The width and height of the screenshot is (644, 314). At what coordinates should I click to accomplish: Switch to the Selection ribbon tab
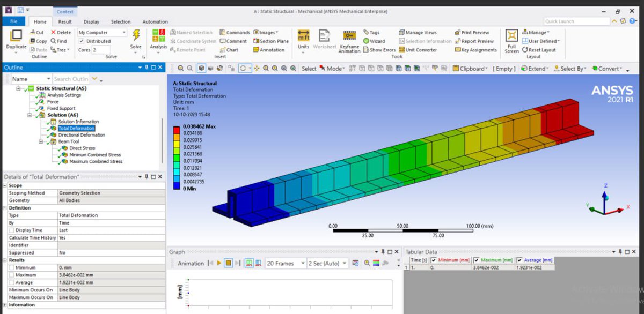(x=121, y=22)
